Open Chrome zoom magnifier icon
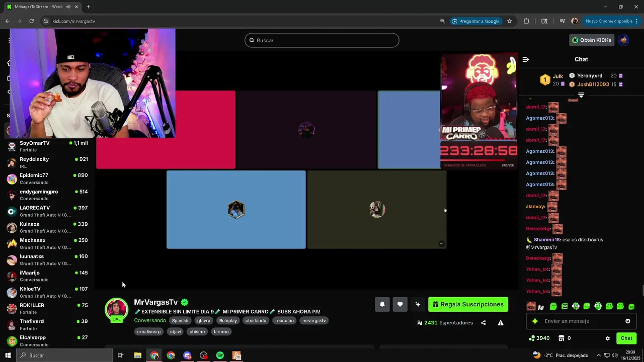 tap(442, 21)
